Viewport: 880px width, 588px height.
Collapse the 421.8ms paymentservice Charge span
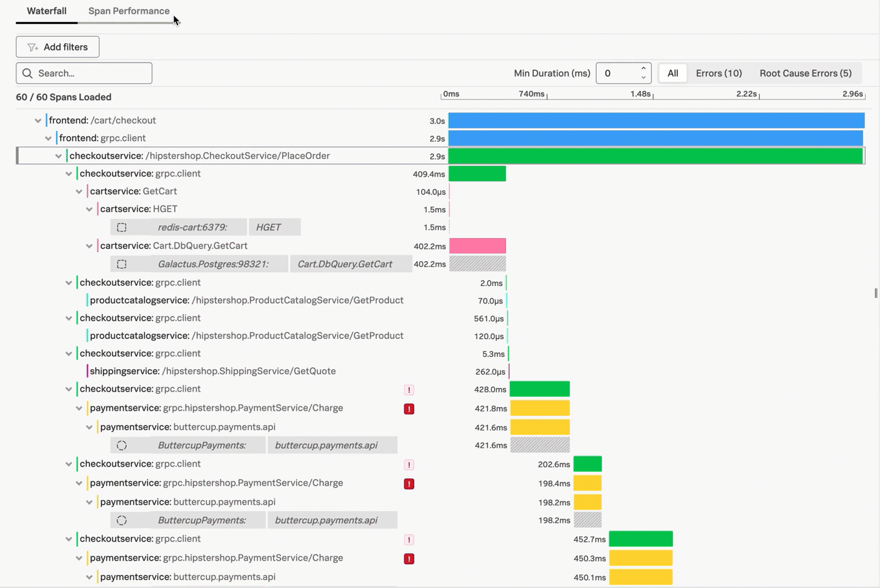click(x=79, y=409)
